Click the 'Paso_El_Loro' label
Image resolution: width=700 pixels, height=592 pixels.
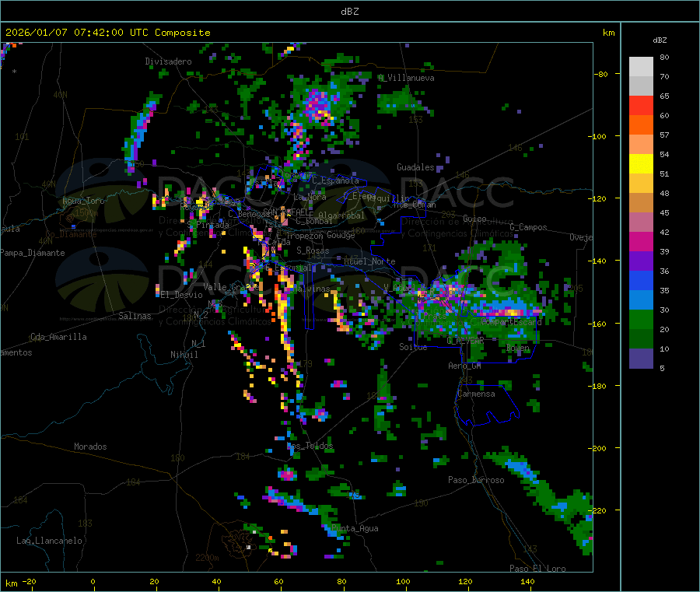(x=537, y=569)
